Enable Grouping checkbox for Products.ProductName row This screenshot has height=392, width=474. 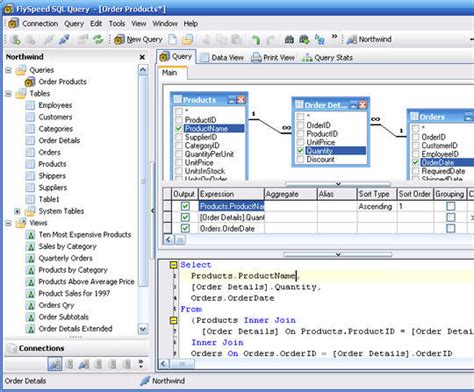point(450,206)
